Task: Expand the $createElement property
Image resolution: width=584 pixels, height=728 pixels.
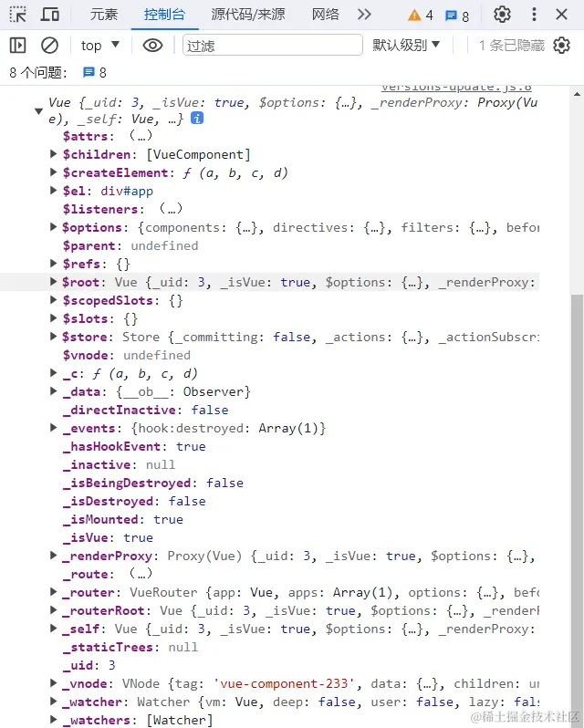Action: pyautogui.click(x=54, y=172)
